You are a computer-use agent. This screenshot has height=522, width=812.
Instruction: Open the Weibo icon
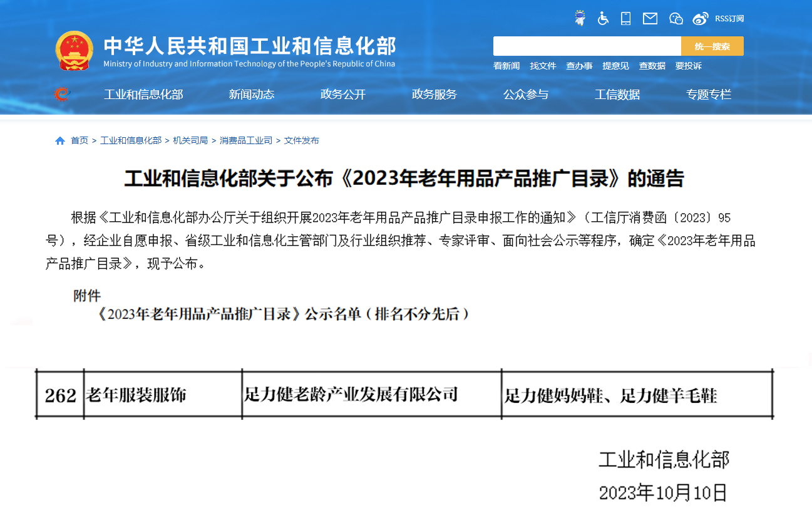pos(701,18)
